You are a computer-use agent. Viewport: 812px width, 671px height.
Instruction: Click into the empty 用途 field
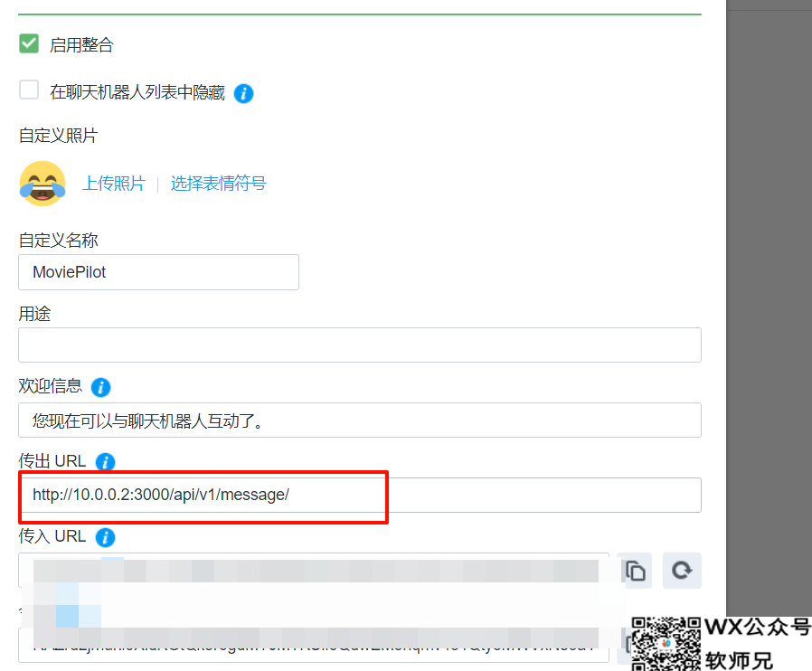coord(360,345)
